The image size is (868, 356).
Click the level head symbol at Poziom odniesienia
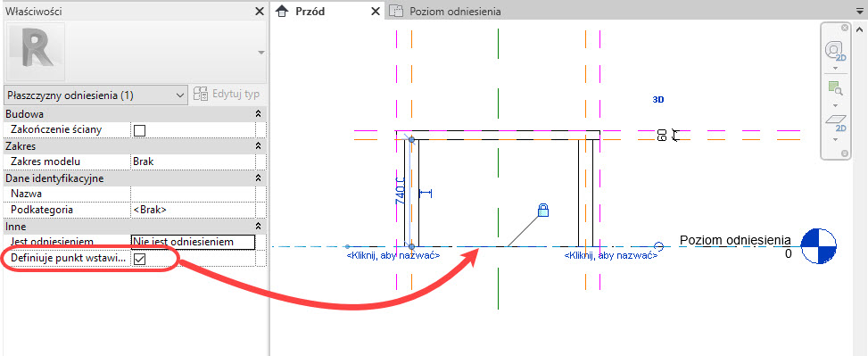point(819,246)
